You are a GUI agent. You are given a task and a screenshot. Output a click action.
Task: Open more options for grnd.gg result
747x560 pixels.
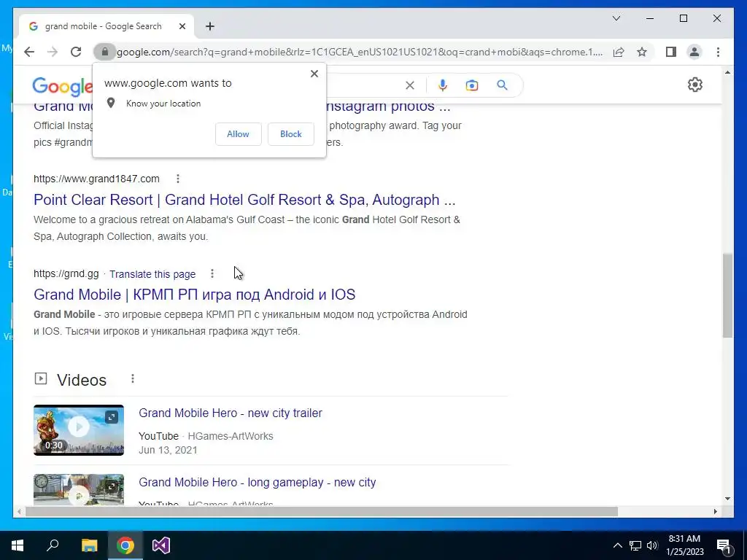212,273
